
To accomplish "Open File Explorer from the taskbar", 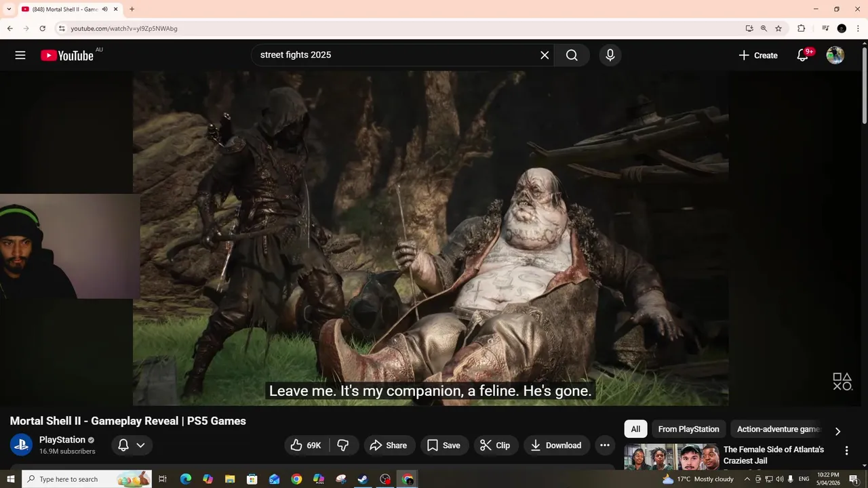I will 230,479.
